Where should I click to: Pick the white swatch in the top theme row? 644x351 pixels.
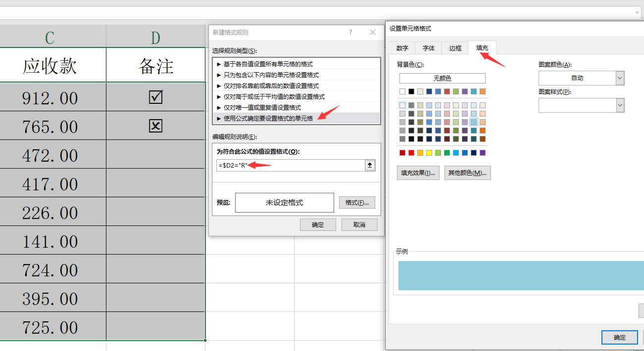click(x=402, y=91)
